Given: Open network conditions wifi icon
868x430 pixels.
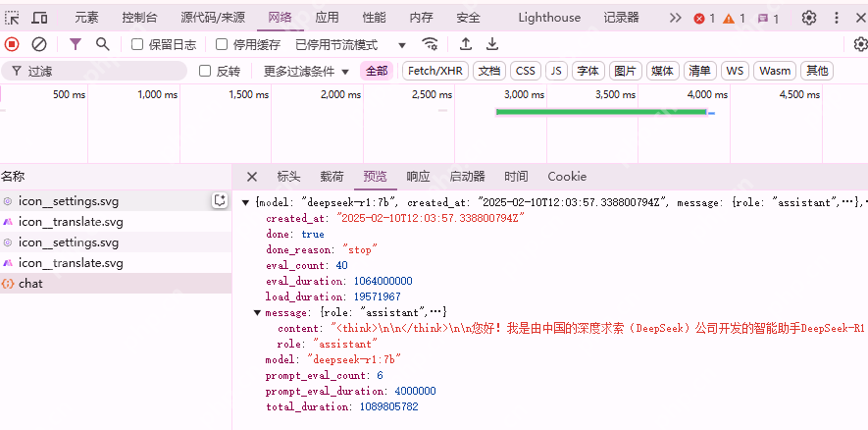Looking at the screenshot, I should coord(430,44).
